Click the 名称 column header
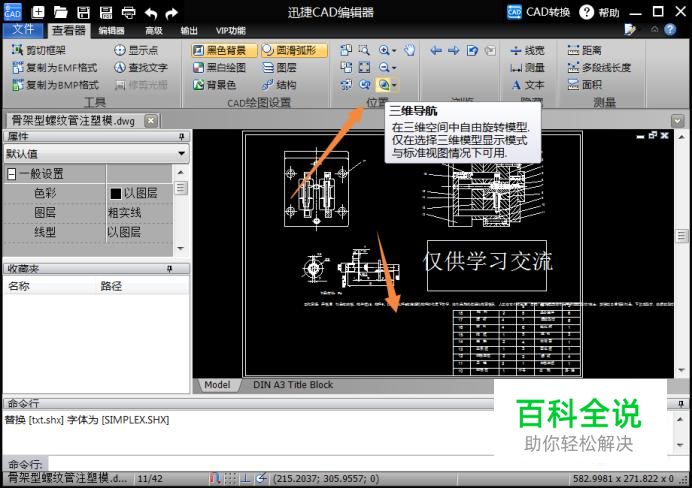 tap(19, 286)
